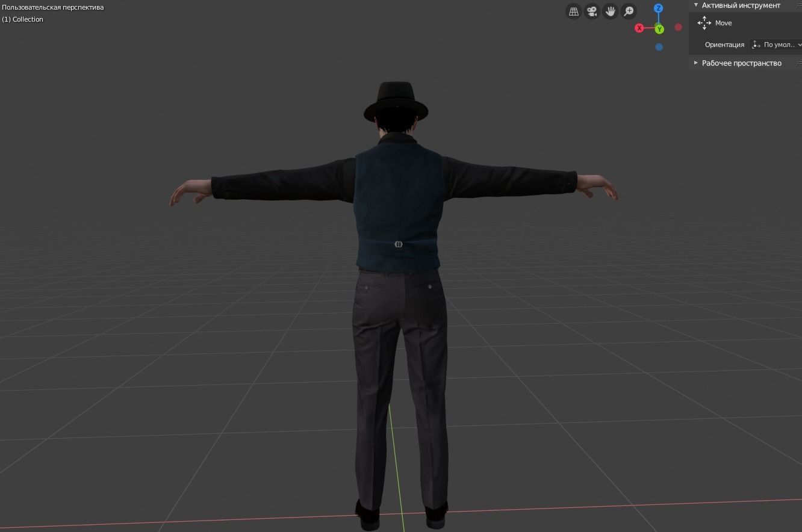Click the dim blue negative Z gizmo dot
This screenshot has height=532, width=802.
tap(659, 47)
